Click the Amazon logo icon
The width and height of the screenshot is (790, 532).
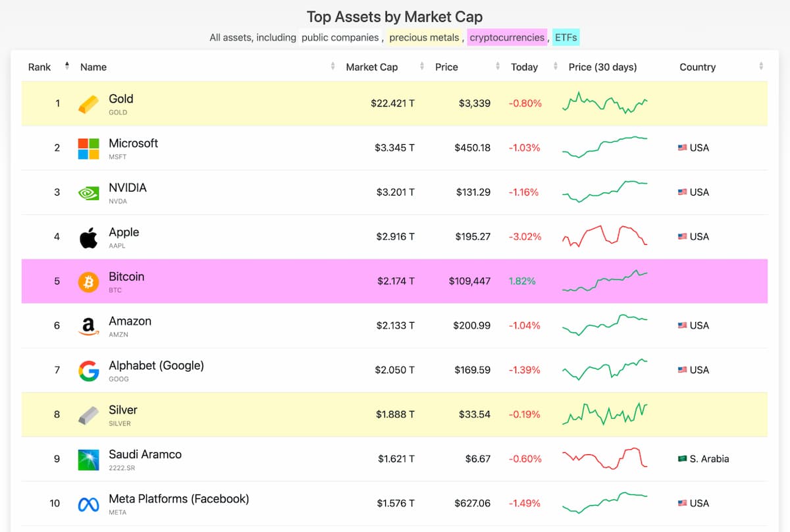(x=88, y=327)
